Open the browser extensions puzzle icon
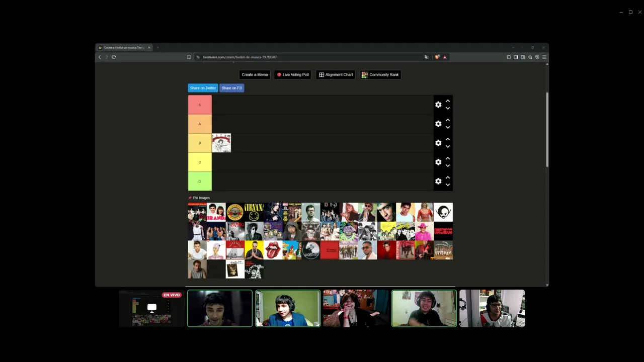This screenshot has height=362, width=644. coord(509,57)
